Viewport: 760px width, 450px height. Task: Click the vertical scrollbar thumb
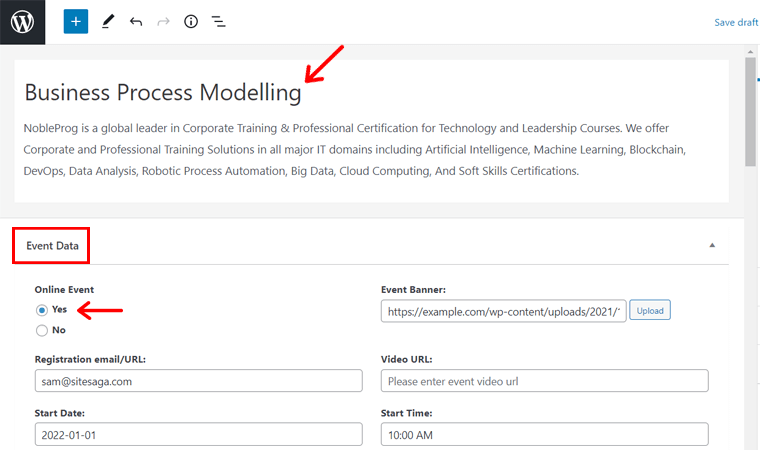[751, 110]
